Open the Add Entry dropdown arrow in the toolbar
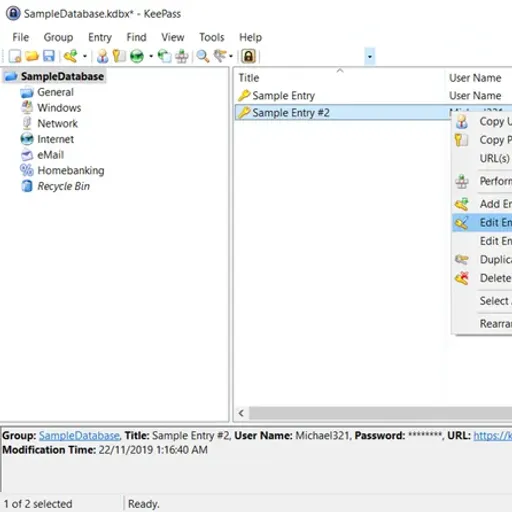 click(x=85, y=56)
